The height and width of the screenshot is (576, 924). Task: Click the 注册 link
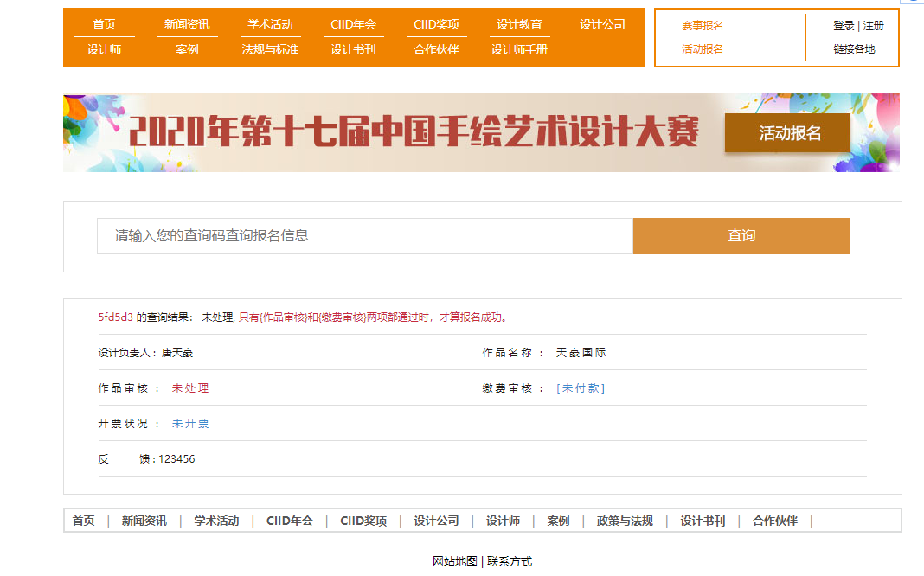coord(874,26)
